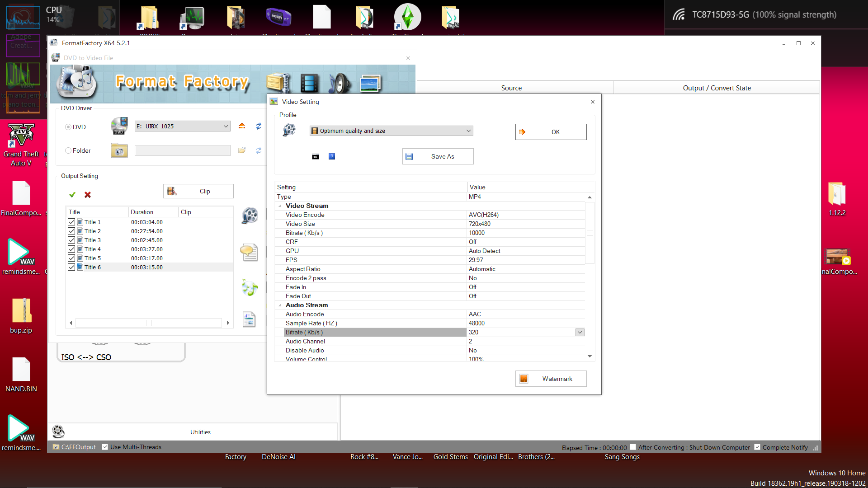
Task: Open the Video category film icon in banner
Action: pyautogui.click(x=309, y=83)
